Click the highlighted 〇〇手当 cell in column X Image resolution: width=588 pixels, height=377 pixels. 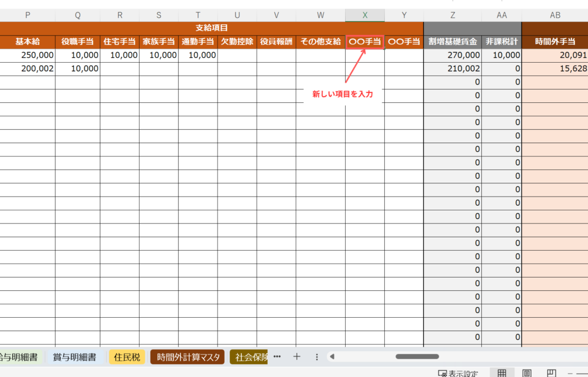(x=365, y=41)
